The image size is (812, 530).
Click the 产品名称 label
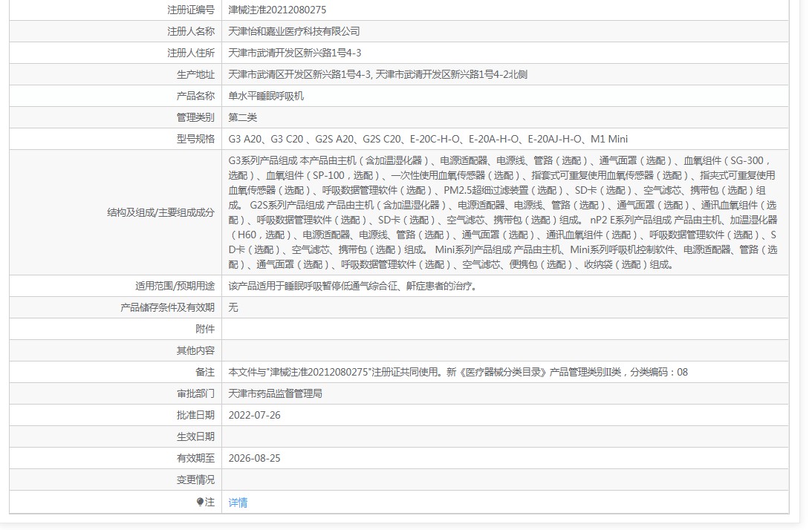195,96
